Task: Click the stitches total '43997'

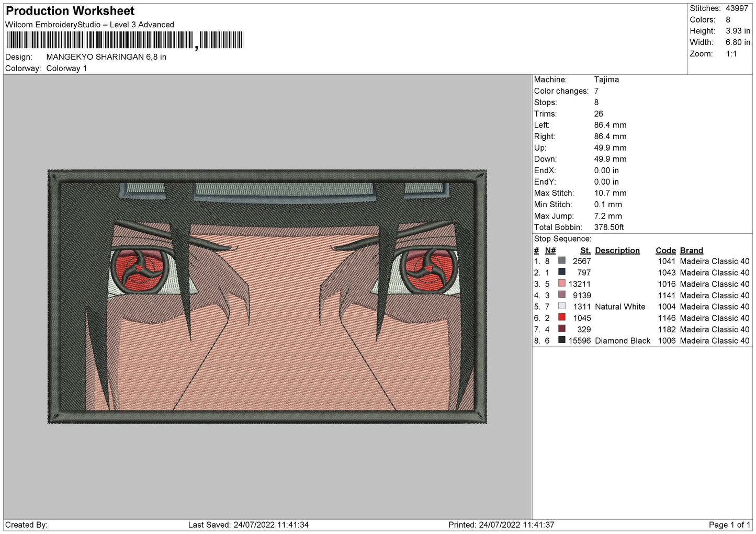Action: (737, 8)
